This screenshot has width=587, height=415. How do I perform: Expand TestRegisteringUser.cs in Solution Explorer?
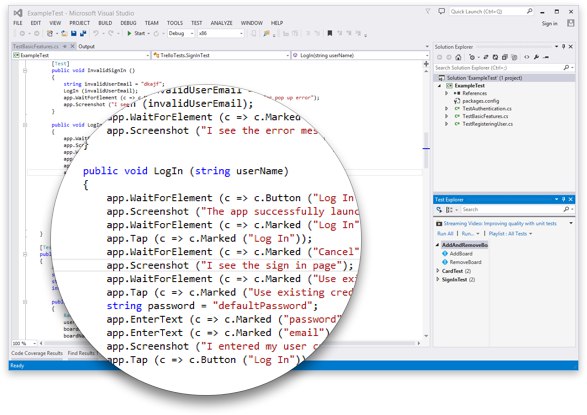(x=447, y=123)
